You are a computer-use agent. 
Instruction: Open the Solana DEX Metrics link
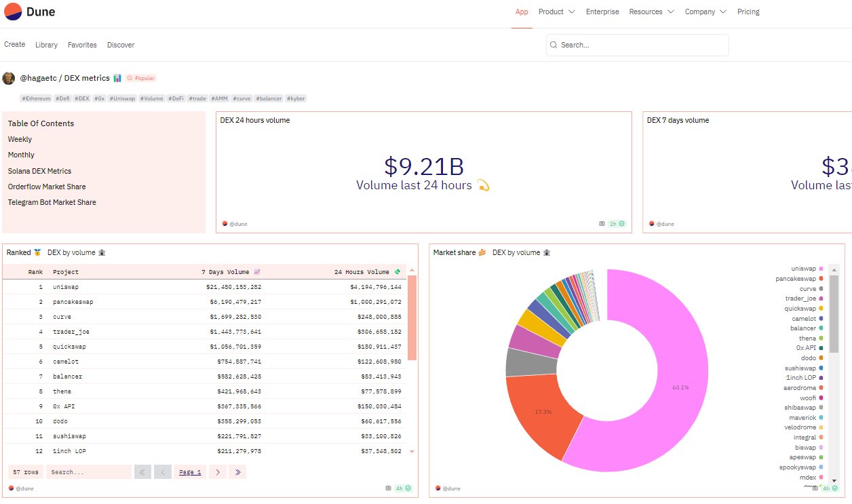click(39, 171)
